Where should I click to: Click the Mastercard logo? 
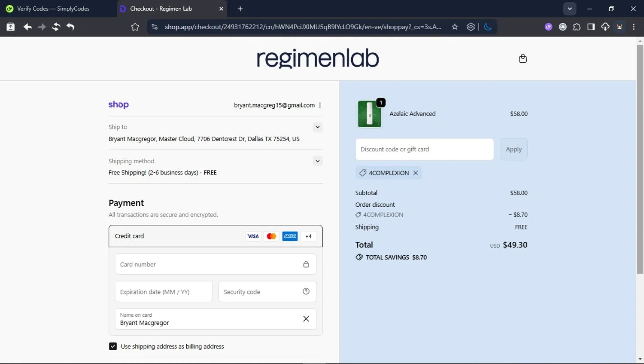[271, 236]
